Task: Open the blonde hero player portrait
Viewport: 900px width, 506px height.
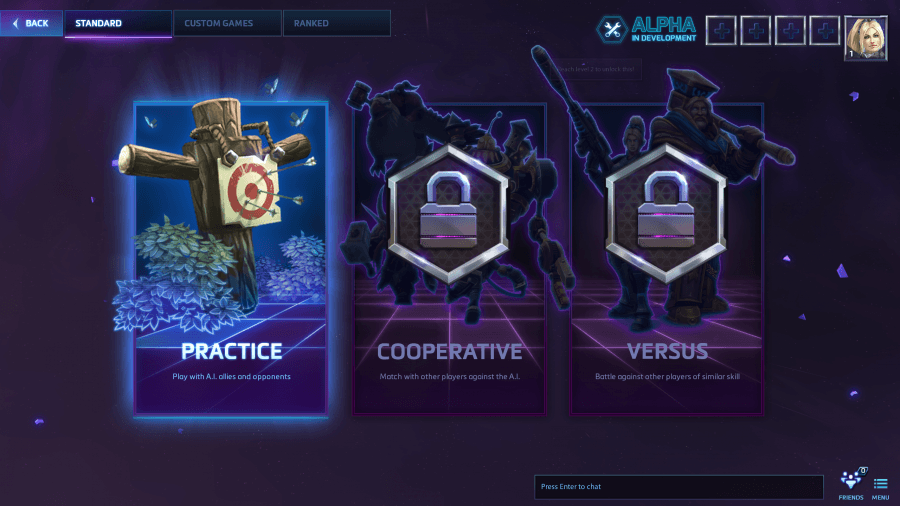Action: [866, 38]
